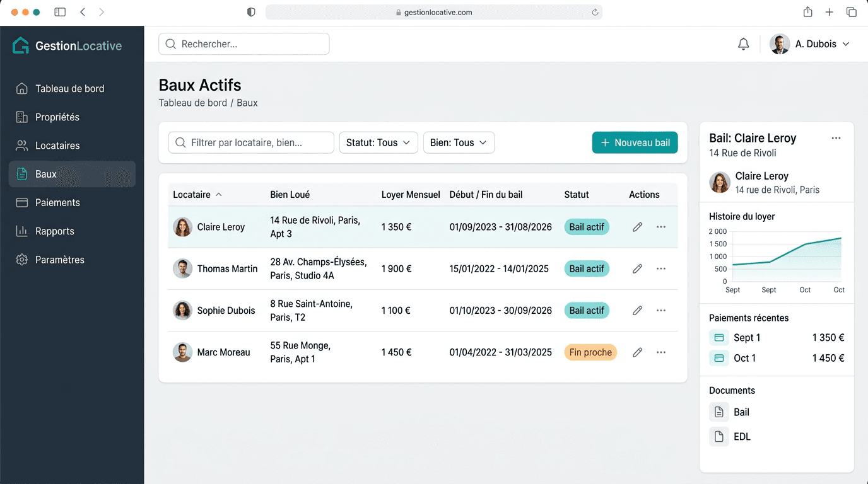The height and width of the screenshot is (484, 868).
Task: Open three-dot menu in lease detail panel
Action: [x=836, y=138]
